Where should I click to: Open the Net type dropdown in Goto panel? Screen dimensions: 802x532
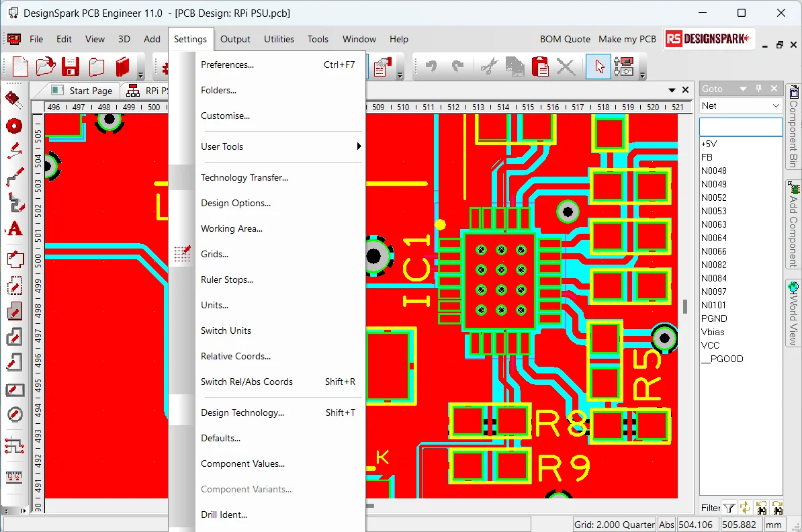click(776, 105)
